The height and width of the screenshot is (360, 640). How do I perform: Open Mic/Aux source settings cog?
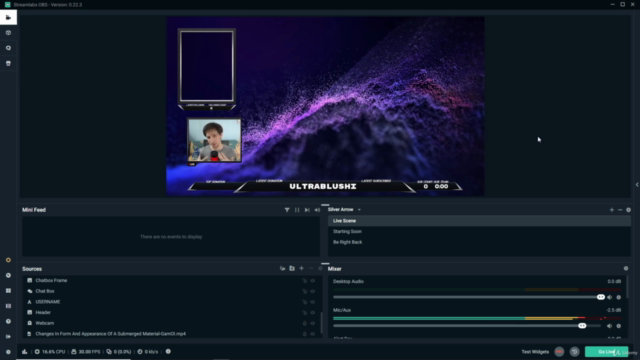[618, 326]
